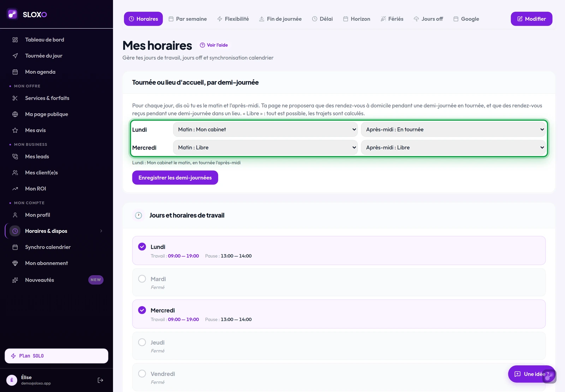The width and height of the screenshot is (565, 392).
Task: Open the Google tab
Action: pos(466,19)
